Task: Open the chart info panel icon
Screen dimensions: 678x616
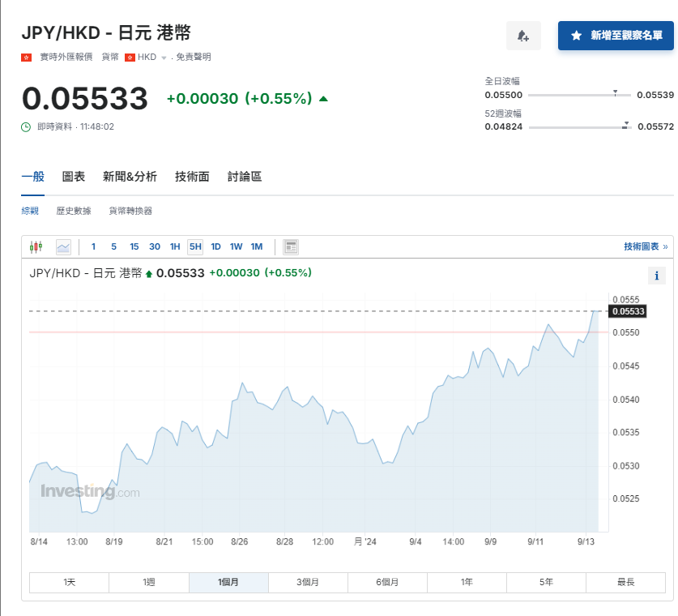Action: 292,246
